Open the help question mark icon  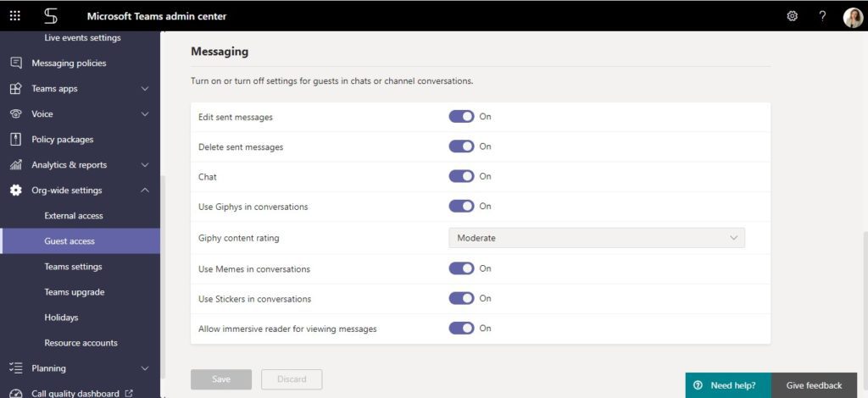[822, 16]
